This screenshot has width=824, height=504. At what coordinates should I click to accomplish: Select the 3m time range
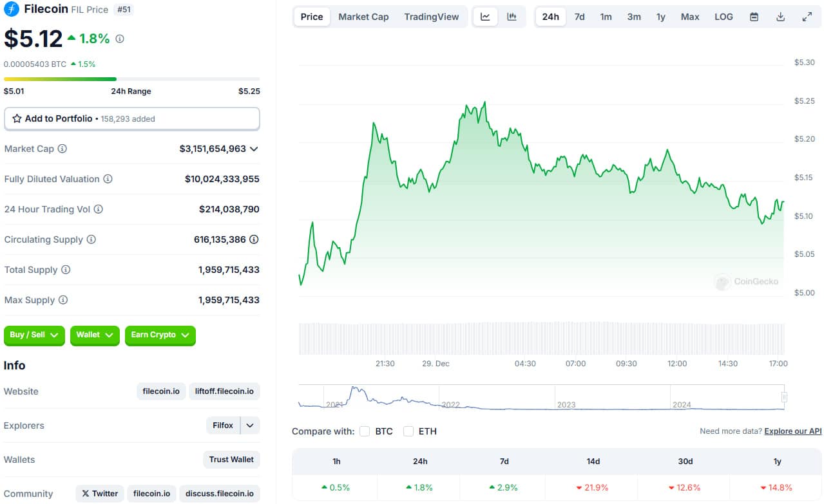coord(634,17)
